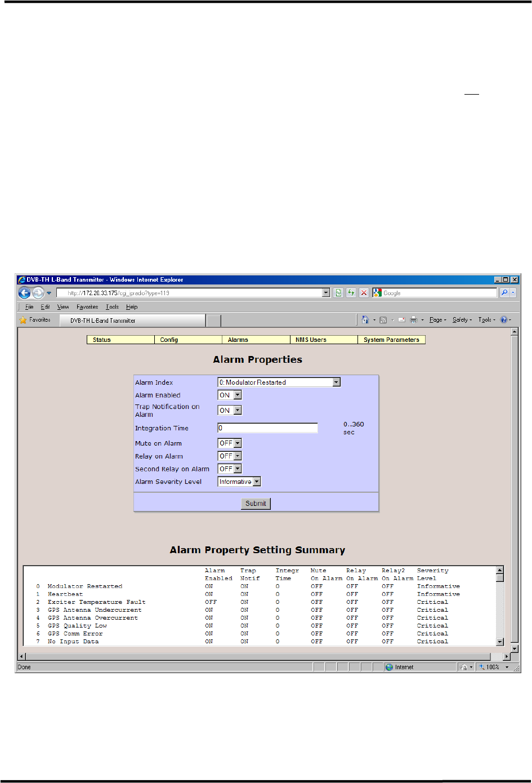Open the Favorites star button
The image size is (532, 783).
[35, 320]
